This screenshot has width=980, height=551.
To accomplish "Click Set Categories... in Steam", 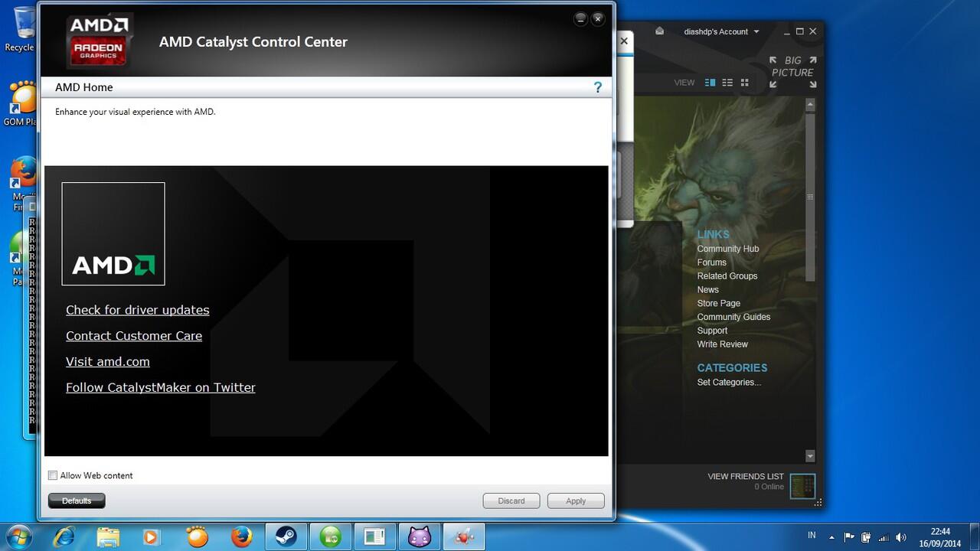I will (x=729, y=383).
